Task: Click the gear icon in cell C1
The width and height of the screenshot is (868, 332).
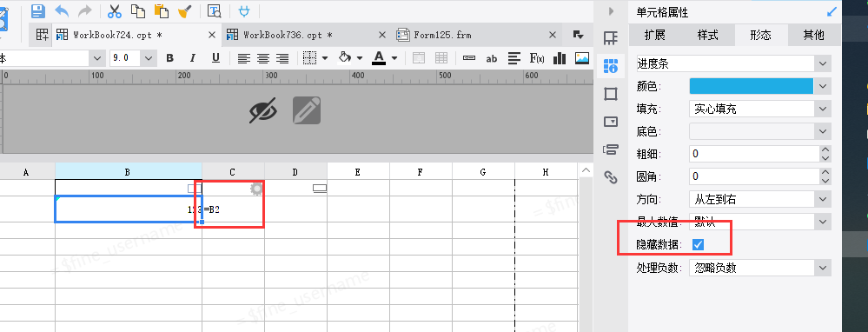Action: click(255, 189)
